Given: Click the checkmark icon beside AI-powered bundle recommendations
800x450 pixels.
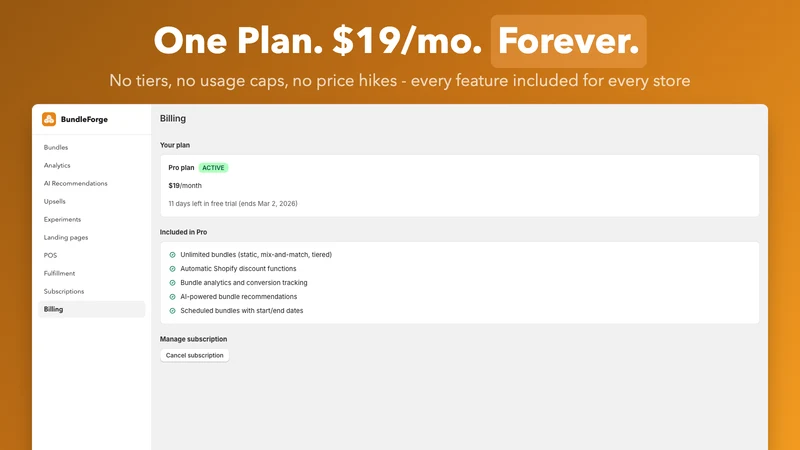Looking at the screenshot, I should click(172, 297).
